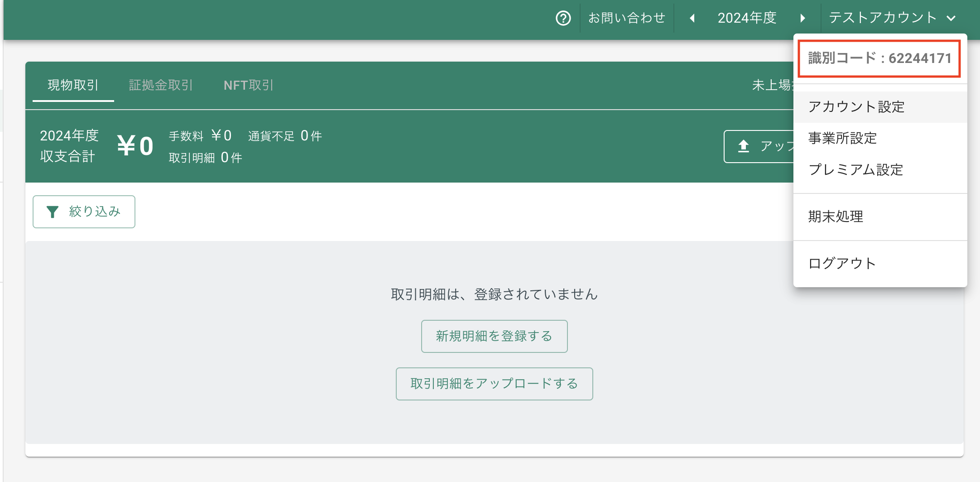Click 取引明細をアップロードする button

tap(494, 384)
